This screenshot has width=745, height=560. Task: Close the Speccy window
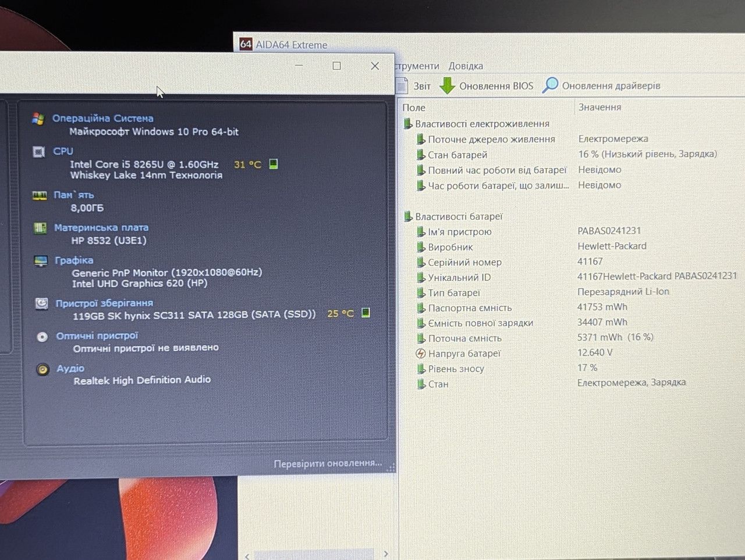point(375,66)
